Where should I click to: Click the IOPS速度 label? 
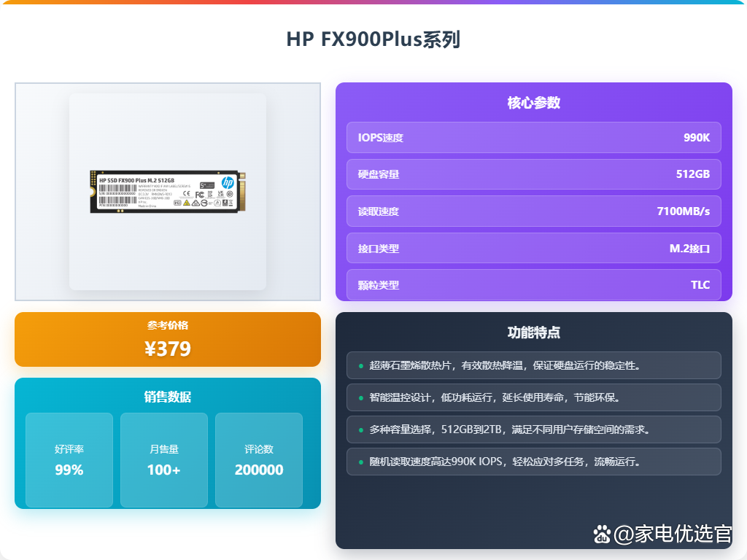point(381,138)
